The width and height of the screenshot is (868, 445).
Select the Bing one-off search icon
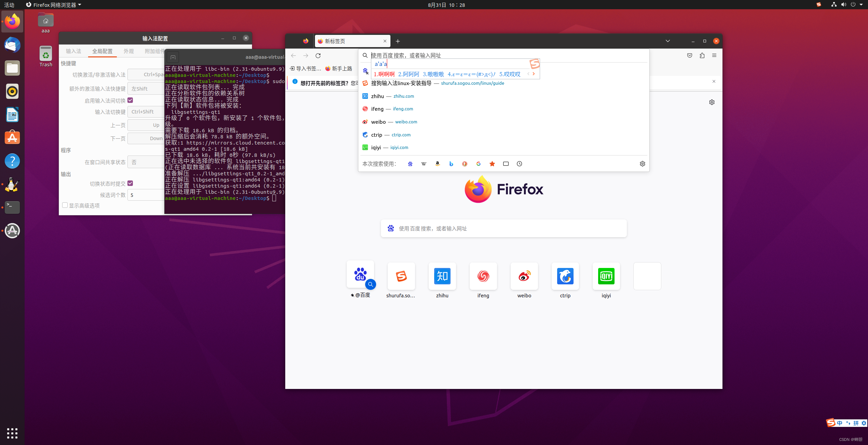coord(451,164)
